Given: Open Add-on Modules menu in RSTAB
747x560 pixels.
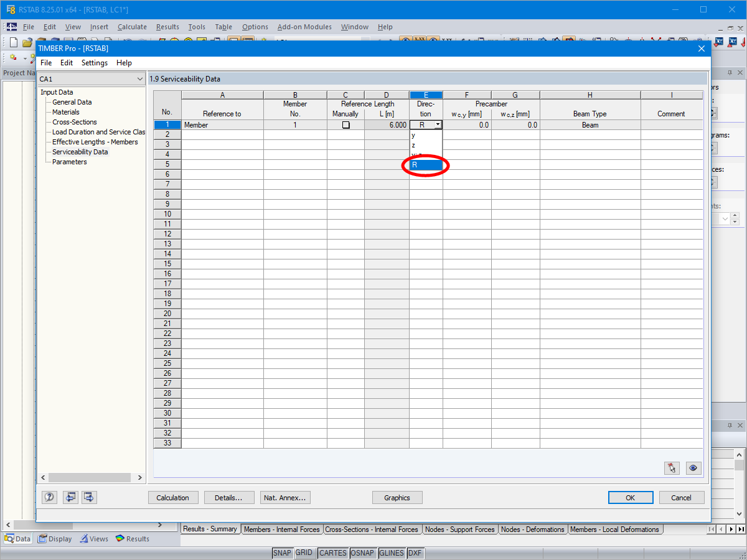Looking at the screenshot, I should [304, 27].
